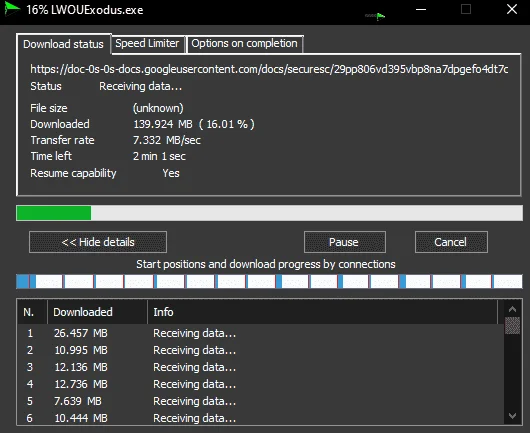Select connection row with 26.457 MB
The image size is (530, 433).
click(260, 333)
